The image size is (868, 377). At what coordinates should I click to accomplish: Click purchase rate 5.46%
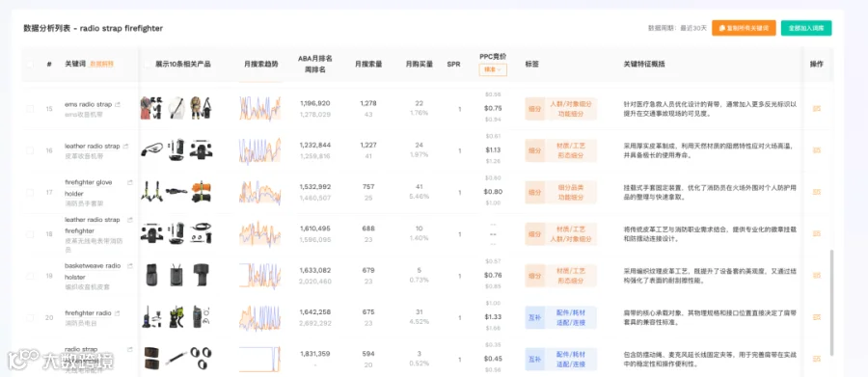click(x=420, y=197)
